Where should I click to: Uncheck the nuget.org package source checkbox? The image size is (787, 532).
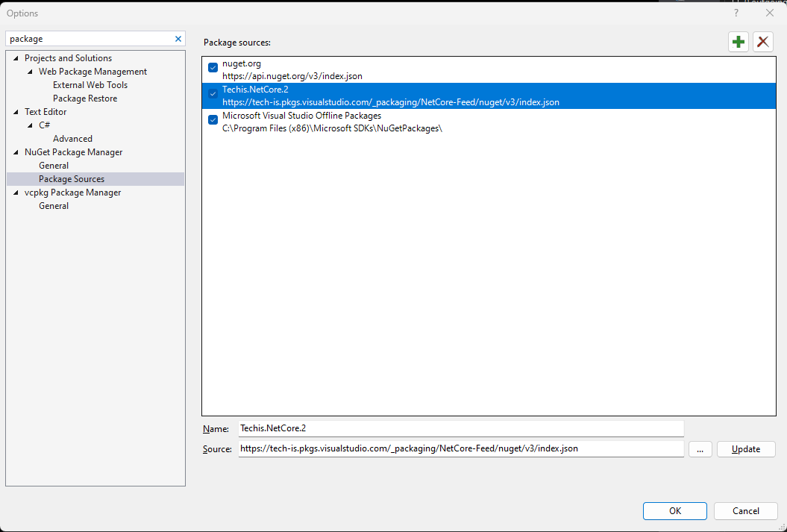[213, 69]
